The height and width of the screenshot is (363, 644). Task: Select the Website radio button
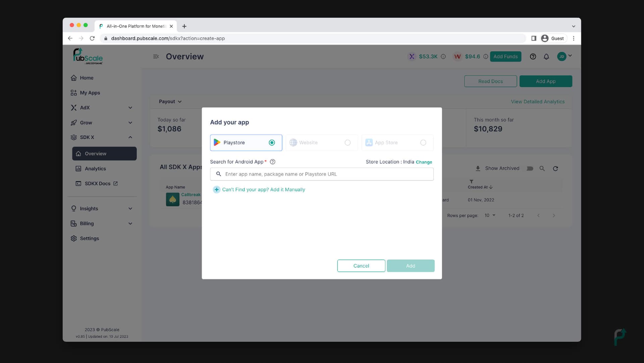pos(347,142)
